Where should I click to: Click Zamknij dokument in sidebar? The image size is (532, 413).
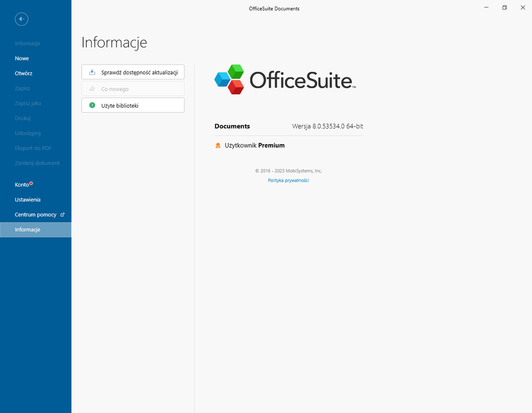click(36, 163)
